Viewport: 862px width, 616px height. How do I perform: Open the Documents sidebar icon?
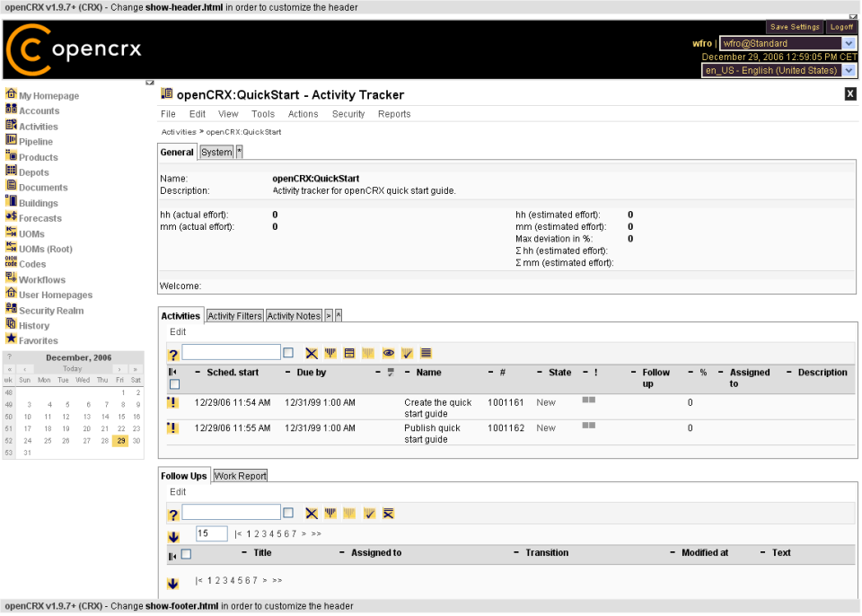point(11,186)
